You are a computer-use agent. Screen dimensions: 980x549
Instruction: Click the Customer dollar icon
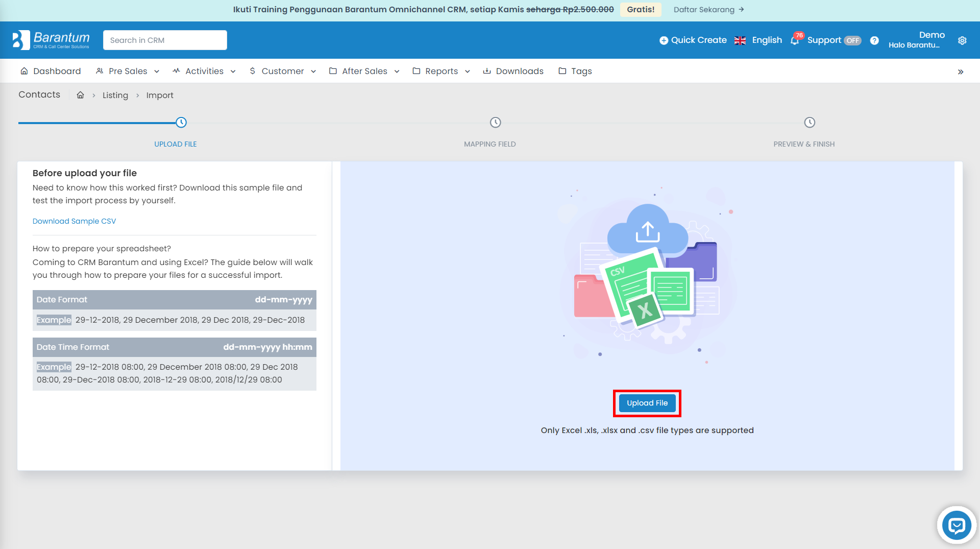pos(253,71)
